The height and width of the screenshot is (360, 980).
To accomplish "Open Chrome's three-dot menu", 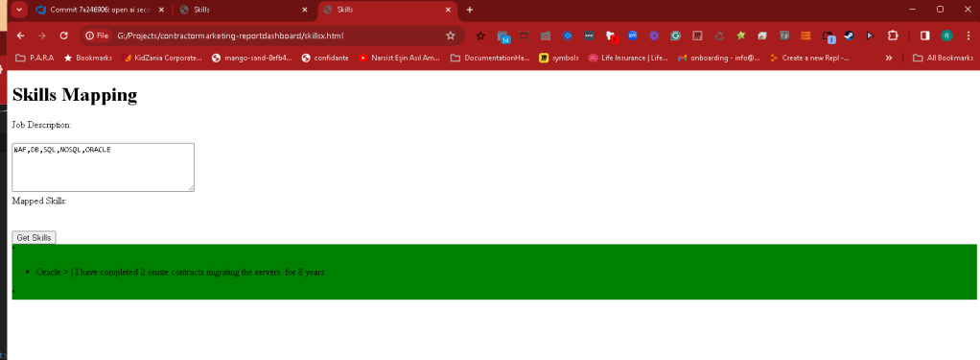I will (x=968, y=36).
